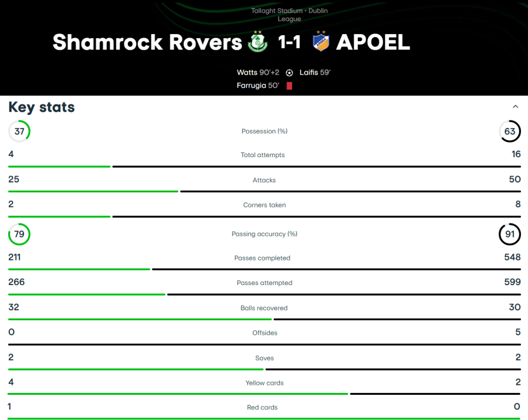Click the Total attempts green bar
The image size is (528, 420).
click(59, 167)
